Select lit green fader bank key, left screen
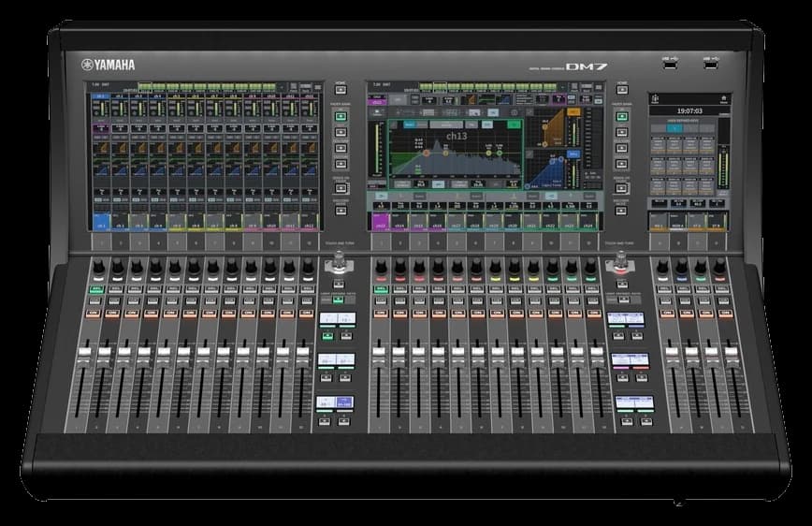Screen dimensions: 812x526 (x=341, y=117)
